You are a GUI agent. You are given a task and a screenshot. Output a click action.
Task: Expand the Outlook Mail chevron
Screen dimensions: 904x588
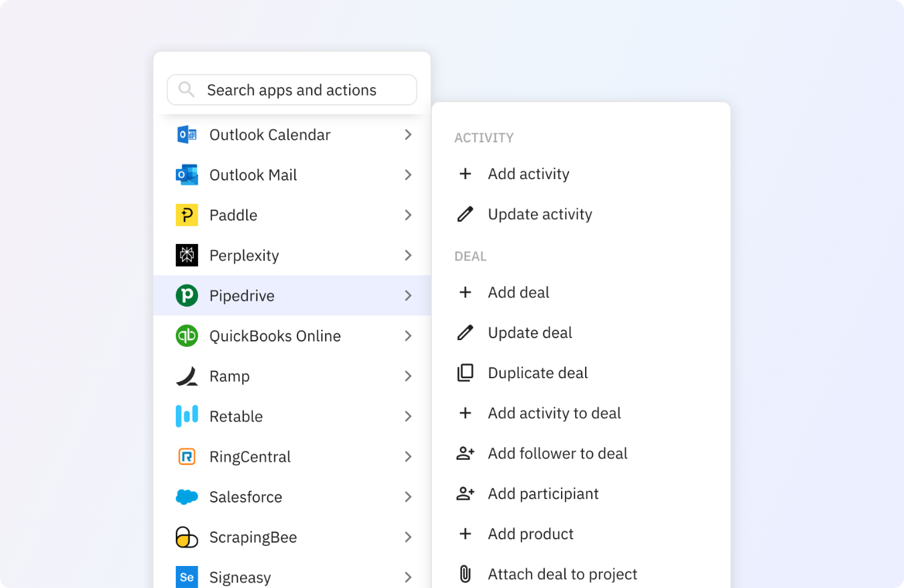[x=408, y=175]
